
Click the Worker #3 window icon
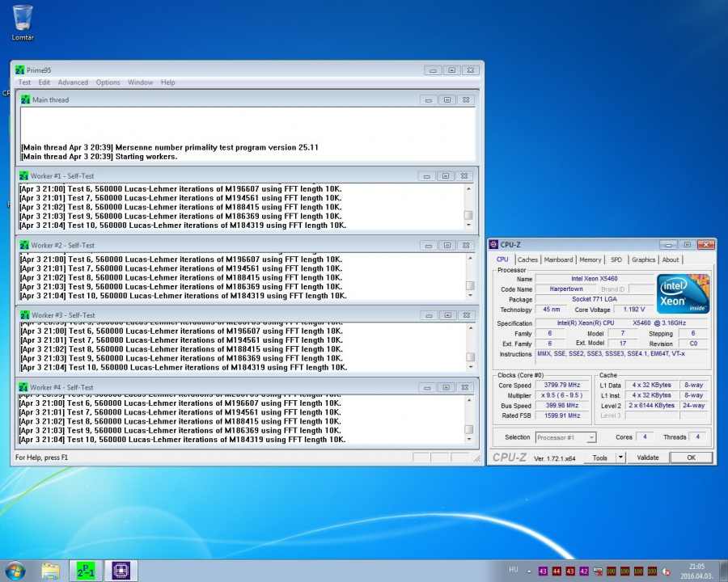click(x=25, y=315)
